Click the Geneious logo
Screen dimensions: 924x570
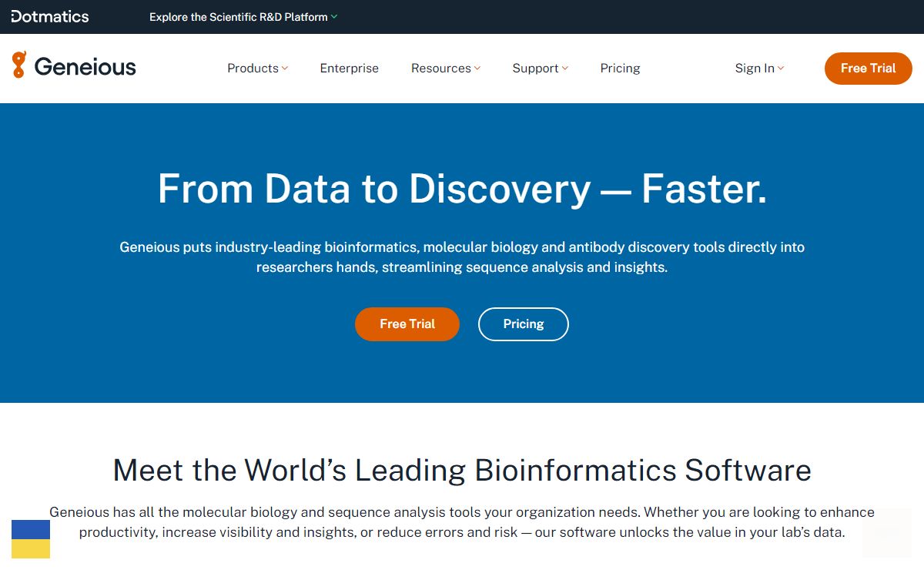tap(74, 67)
